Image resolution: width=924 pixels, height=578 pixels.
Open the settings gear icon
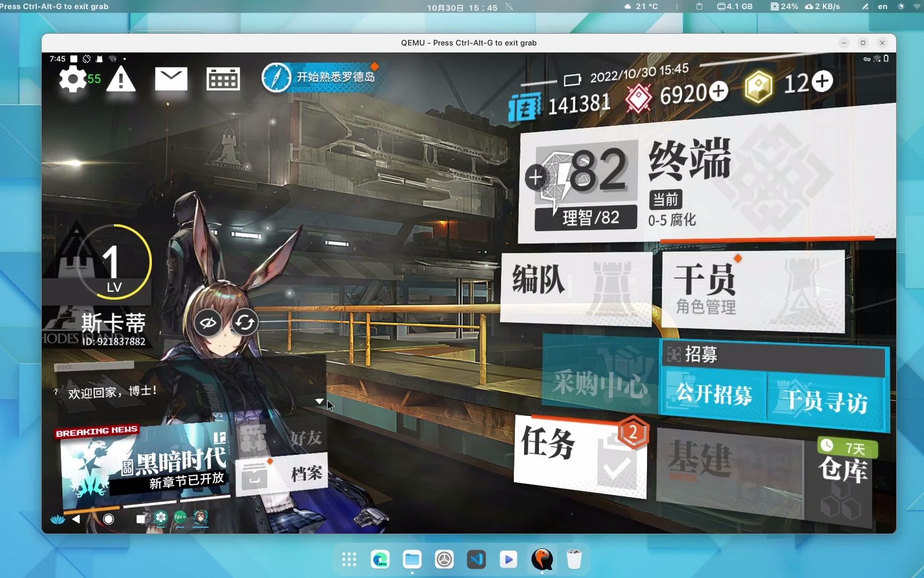pyautogui.click(x=72, y=80)
